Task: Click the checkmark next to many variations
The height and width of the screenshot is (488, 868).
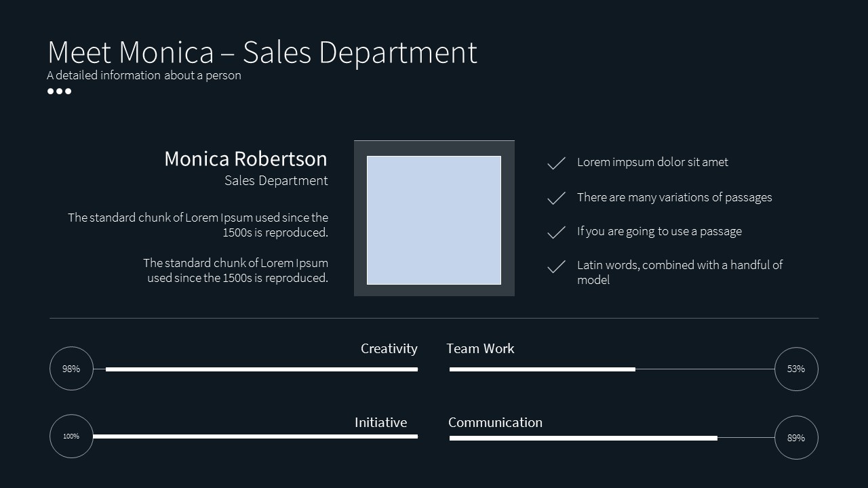Action: [x=556, y=198]
